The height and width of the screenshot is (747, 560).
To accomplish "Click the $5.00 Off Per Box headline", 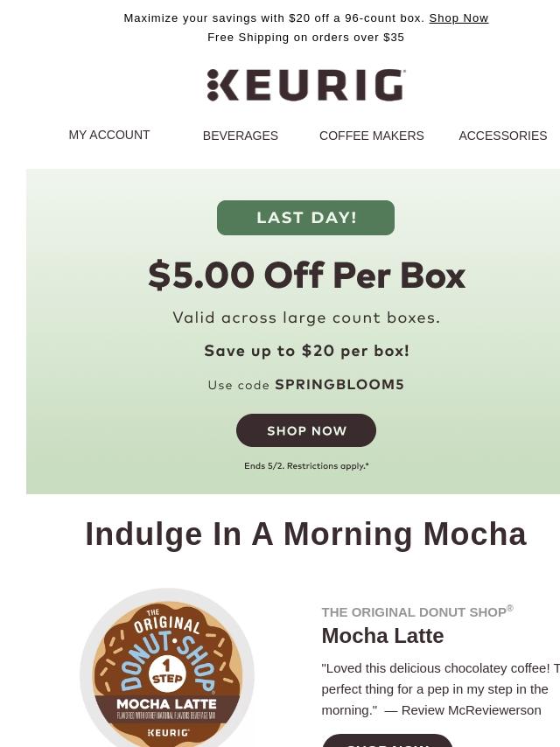I will point(306,276).
